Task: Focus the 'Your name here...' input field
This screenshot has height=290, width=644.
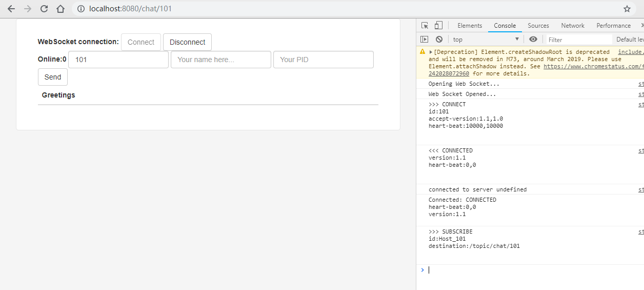Action: [x=221, y=60]
